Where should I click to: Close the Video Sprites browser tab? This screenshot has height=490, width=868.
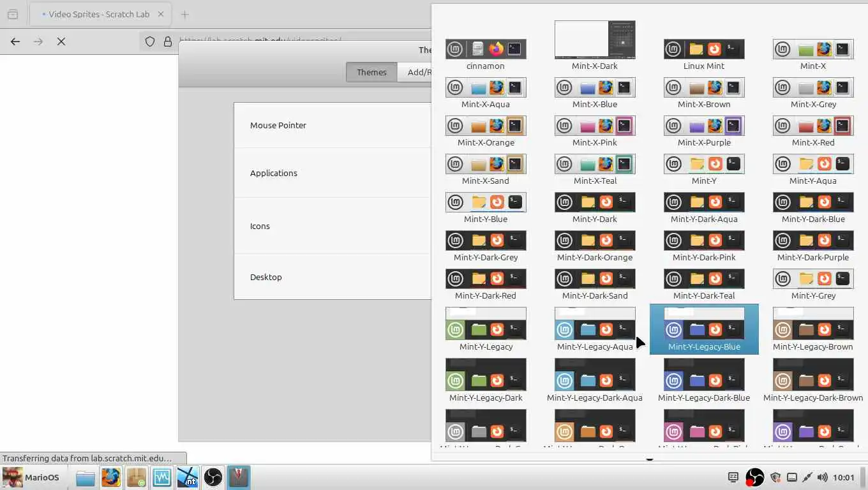tap(160, 14)
